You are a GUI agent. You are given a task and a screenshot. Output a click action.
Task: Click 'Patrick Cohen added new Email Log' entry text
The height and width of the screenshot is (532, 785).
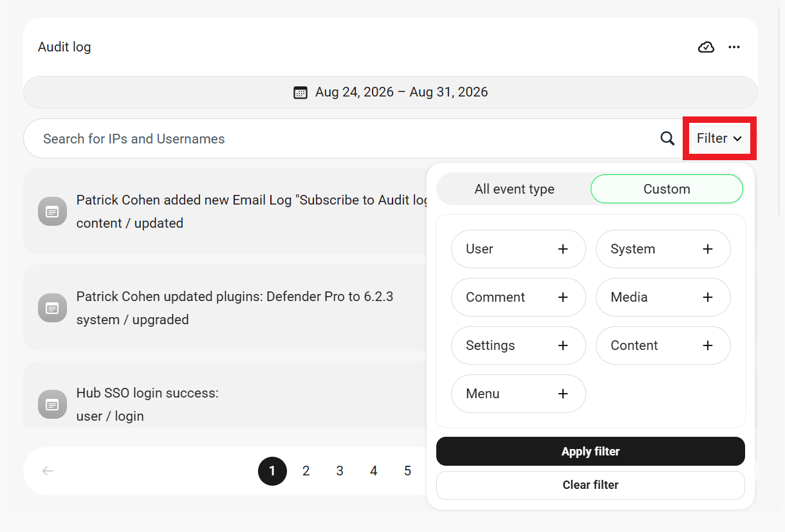[x=251, y=200]
